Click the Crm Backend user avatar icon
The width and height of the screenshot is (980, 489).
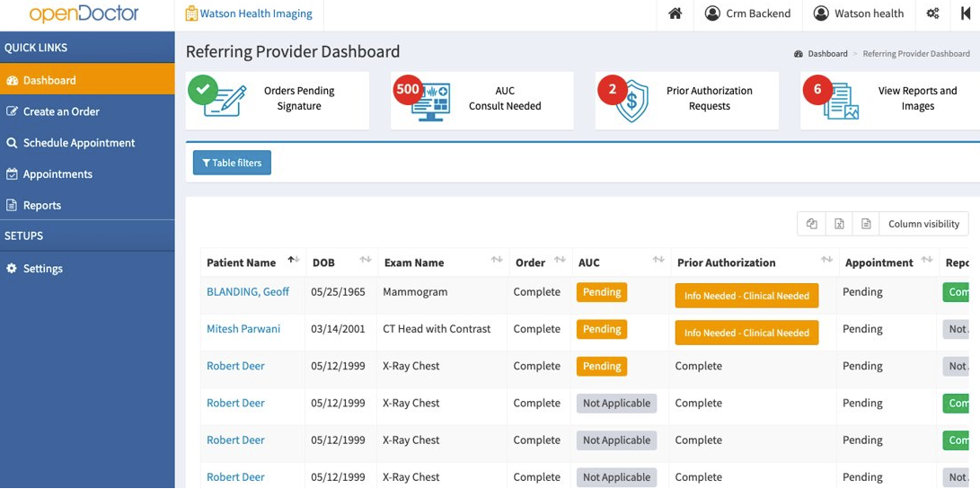(x=712, y=13)
